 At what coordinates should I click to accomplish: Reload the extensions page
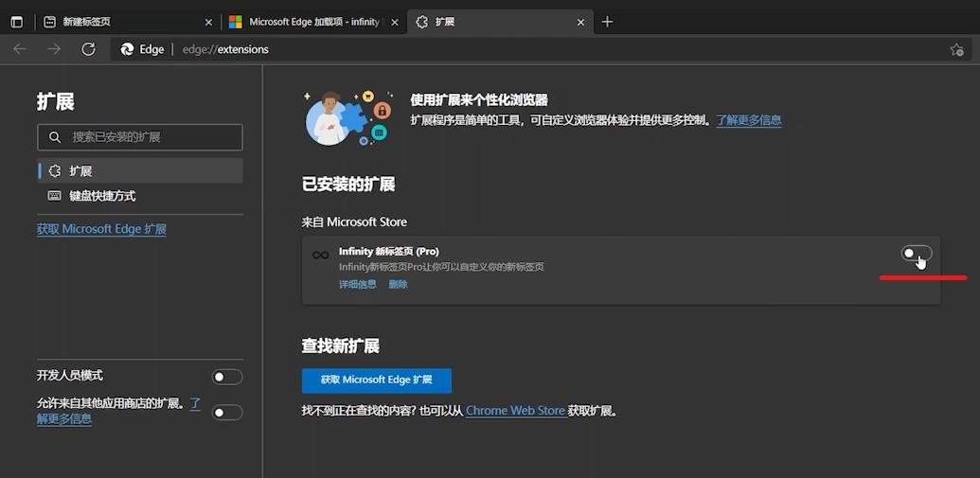click(89, 49)
